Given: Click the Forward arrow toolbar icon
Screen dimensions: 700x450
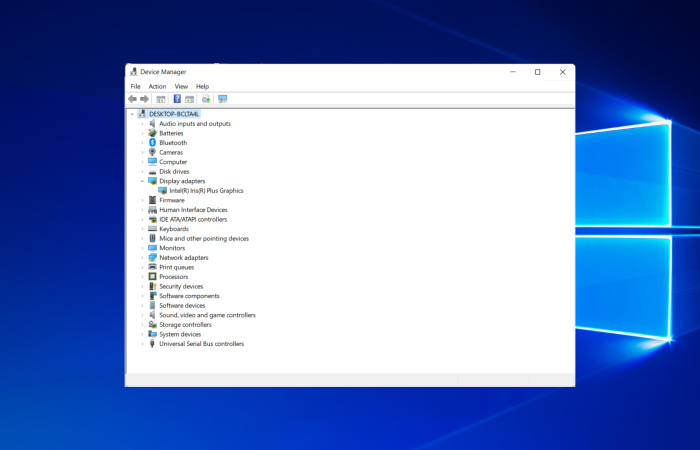Looking at the screenshot, I should (x=144, y=99).
